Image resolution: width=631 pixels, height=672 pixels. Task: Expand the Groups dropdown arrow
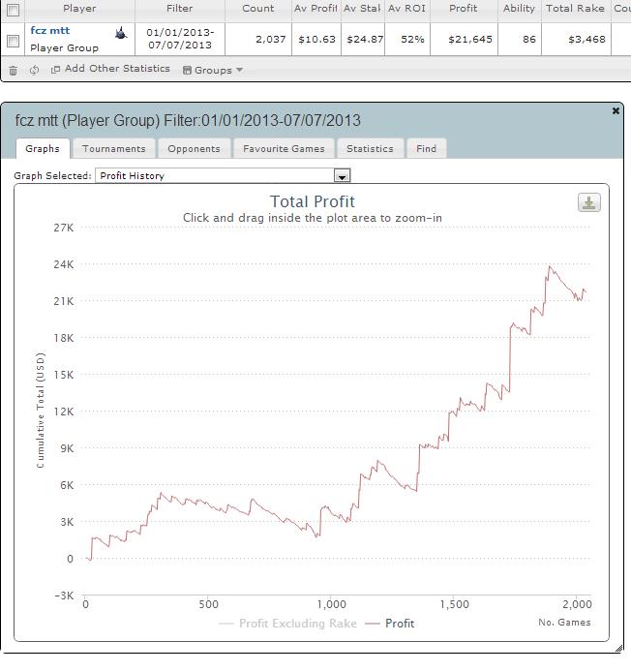[239, 70]
